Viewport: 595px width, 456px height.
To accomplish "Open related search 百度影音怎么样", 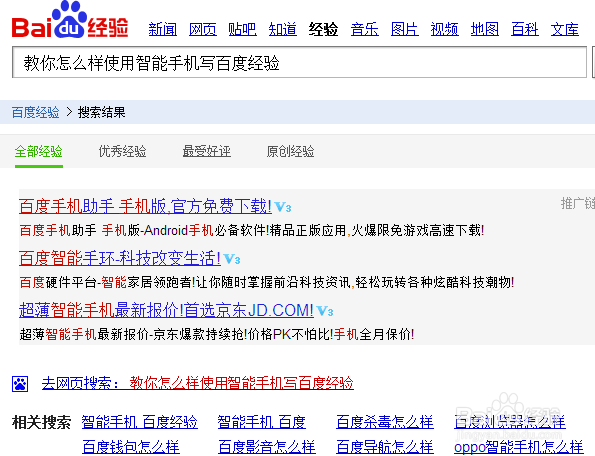I will coord(267,447).
